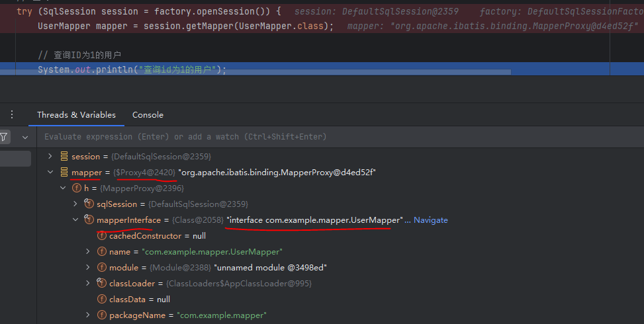Collapse the h MapperProxy field node

[63, 188]
